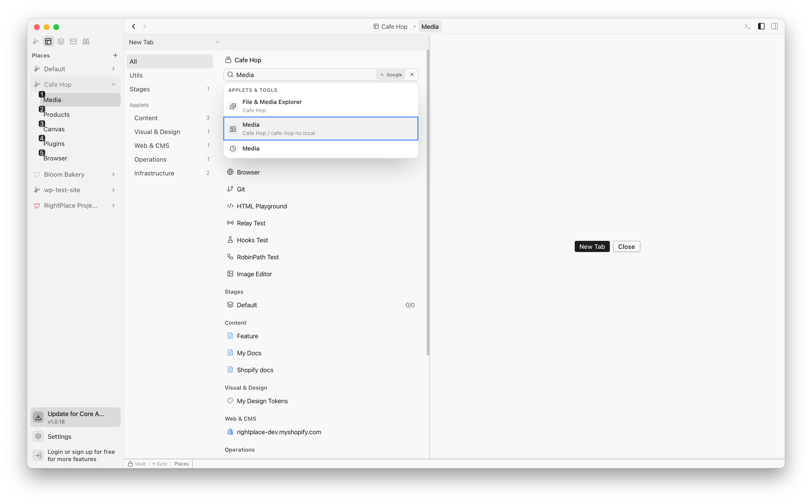Open the Default stage
812x504 pixels.
pyautogui.click(x=320, y=305)
